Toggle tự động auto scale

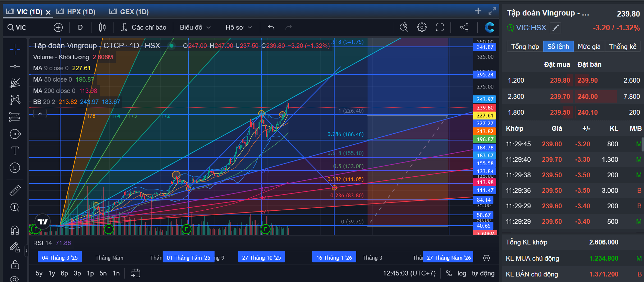(x=483, y=273)
